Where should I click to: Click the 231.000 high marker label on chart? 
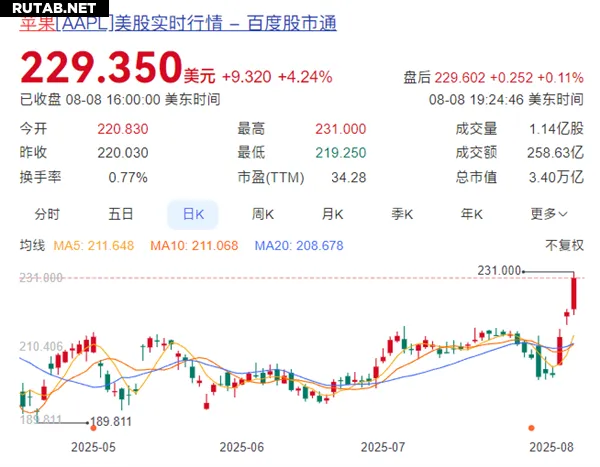[x=499, y=271]
